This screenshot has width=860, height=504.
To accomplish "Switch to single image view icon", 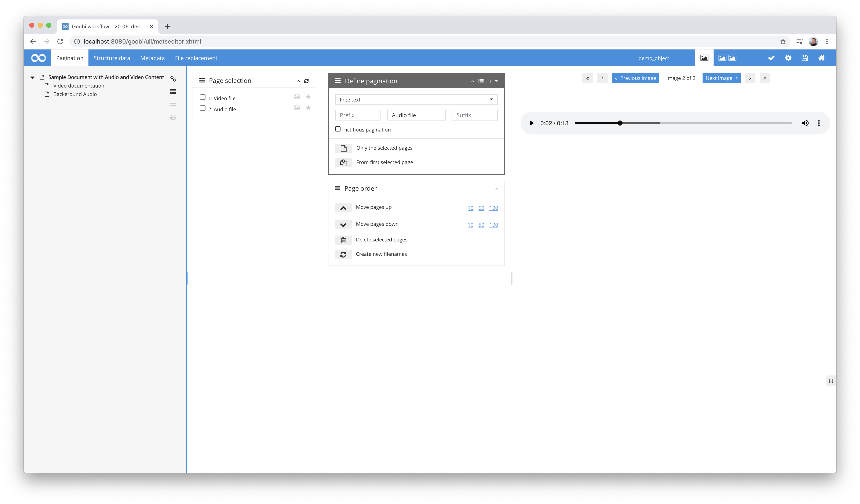I will click(x=704, y=58).
